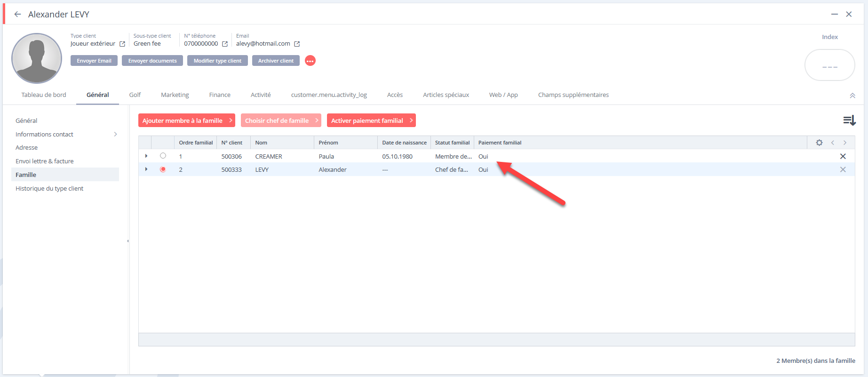Click Ajouter membre à la famille
This screenshot has width=868, height=377.
pos(187,120)
